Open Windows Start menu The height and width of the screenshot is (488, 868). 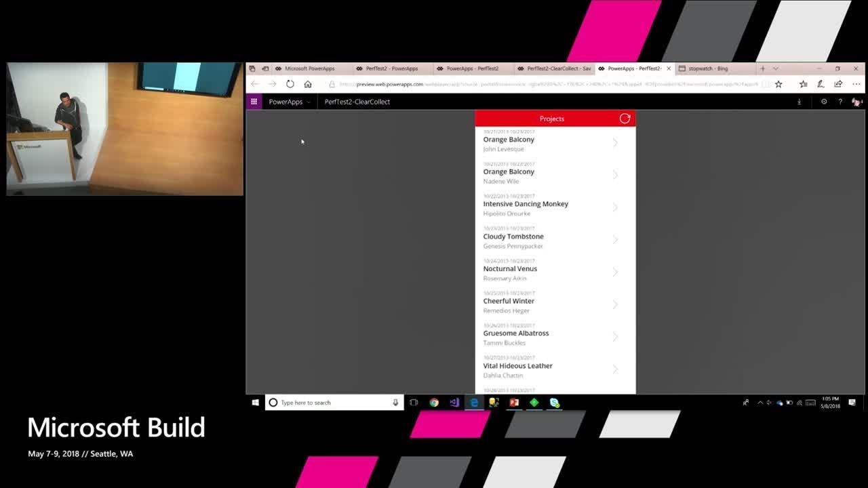click(256, 403)
